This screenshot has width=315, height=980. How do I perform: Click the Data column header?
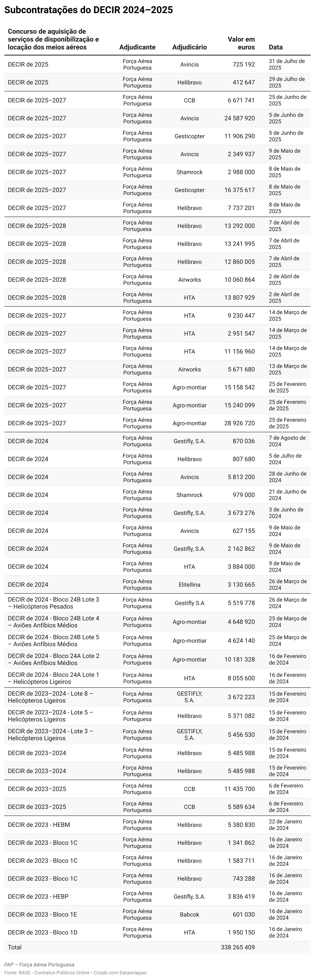tap(275, 47)
